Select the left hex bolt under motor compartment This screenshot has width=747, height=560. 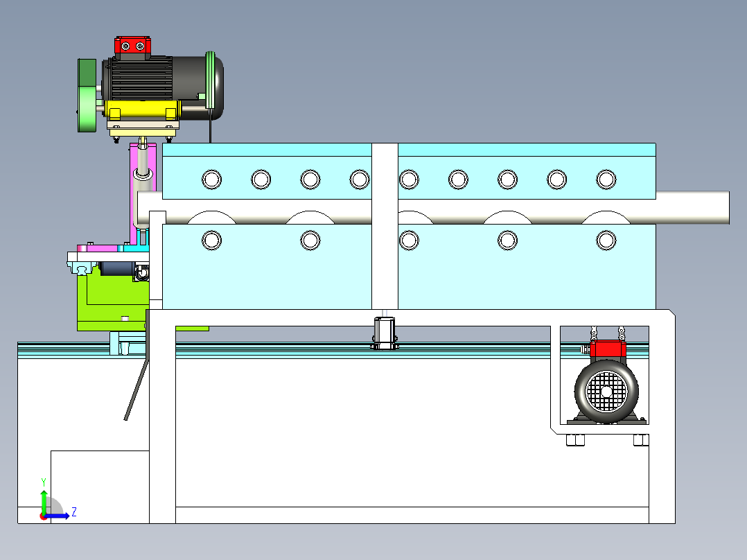click(x=575, y=440)
